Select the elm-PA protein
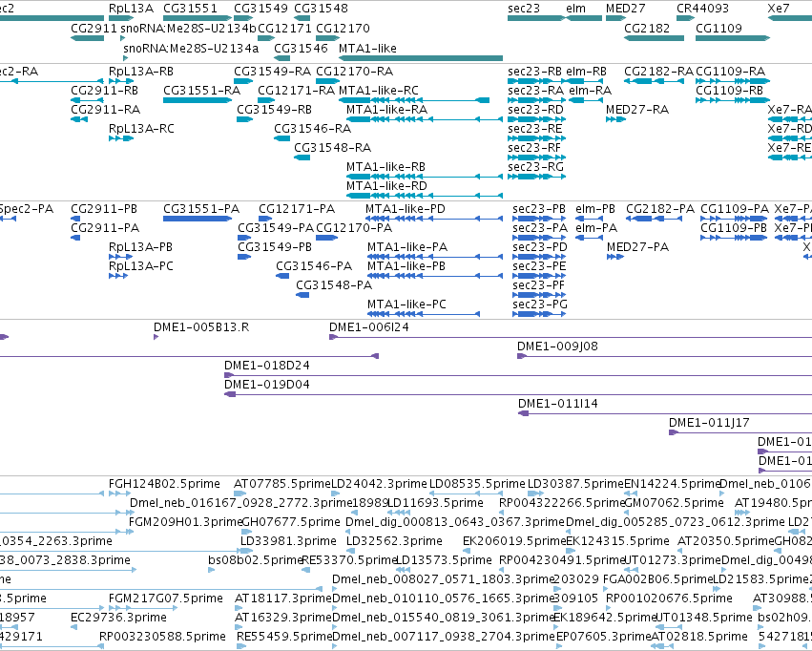Screen dimensions: 812x651 (x=590, y=238)
